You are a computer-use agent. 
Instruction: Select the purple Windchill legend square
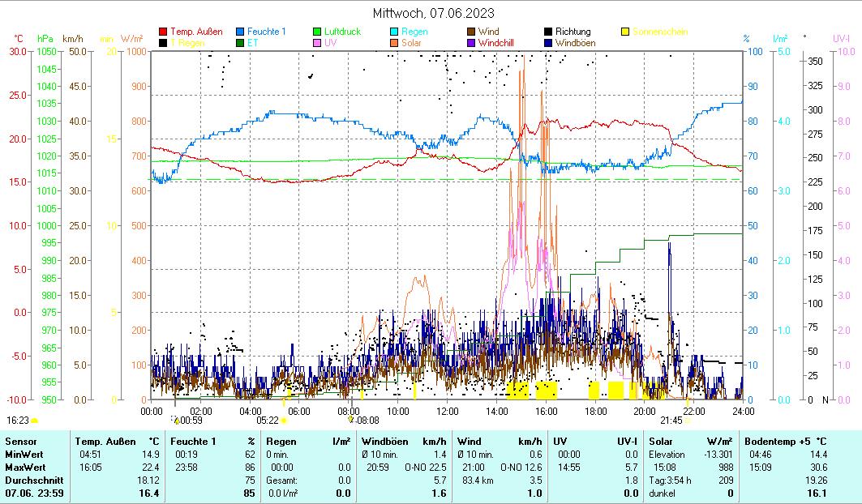[471, 43]
